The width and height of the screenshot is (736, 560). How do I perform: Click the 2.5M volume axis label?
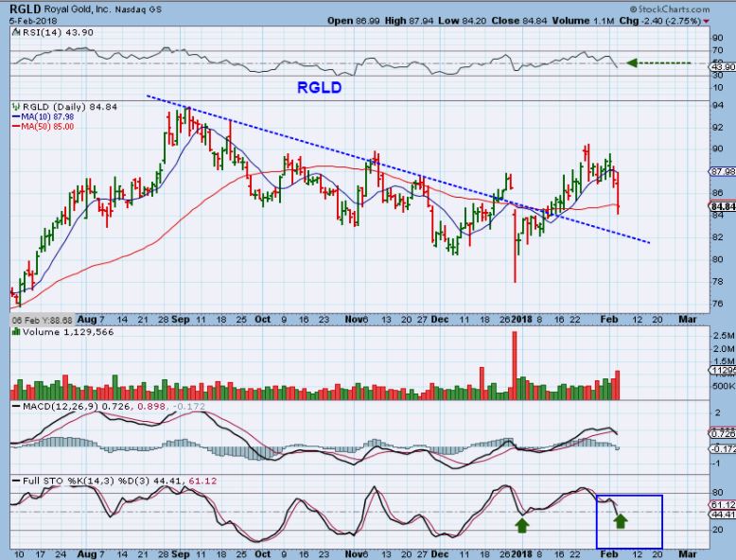pos(724,336)
